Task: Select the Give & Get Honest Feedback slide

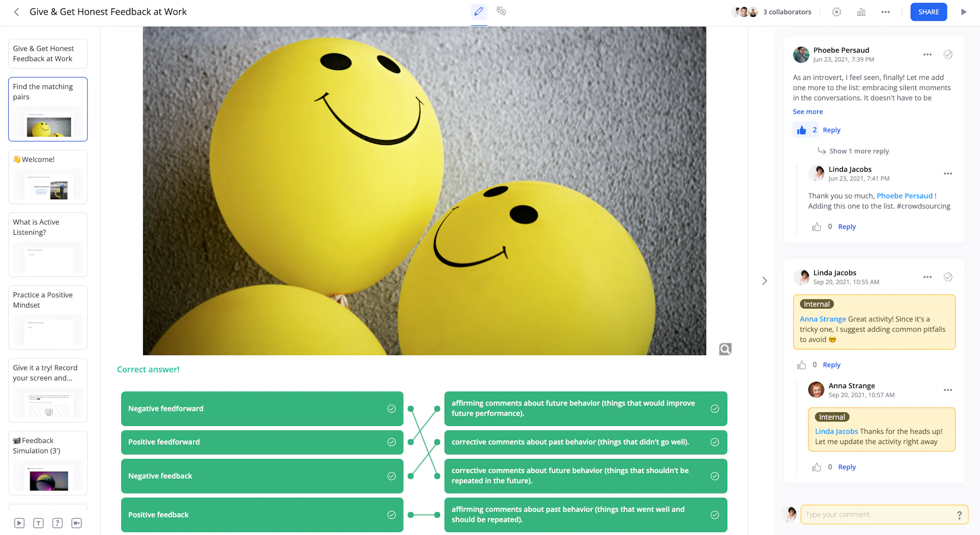Action: click(x=48, y=54)
